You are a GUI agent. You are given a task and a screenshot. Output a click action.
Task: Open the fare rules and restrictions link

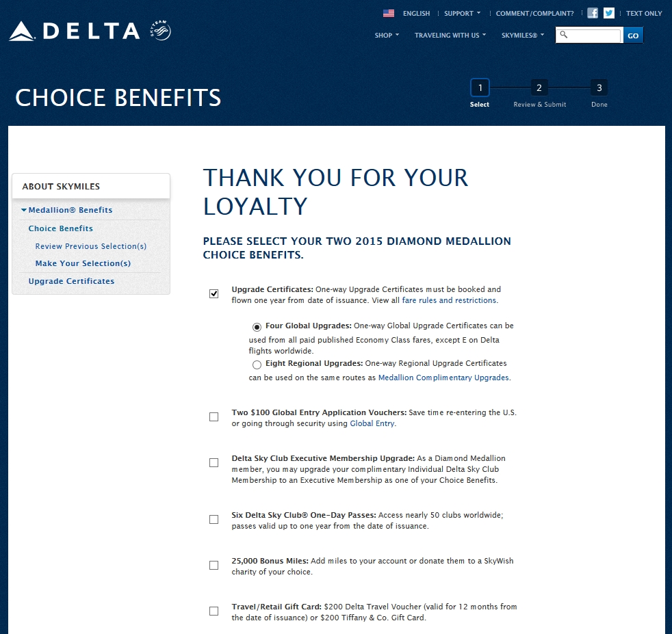point(449,300)
